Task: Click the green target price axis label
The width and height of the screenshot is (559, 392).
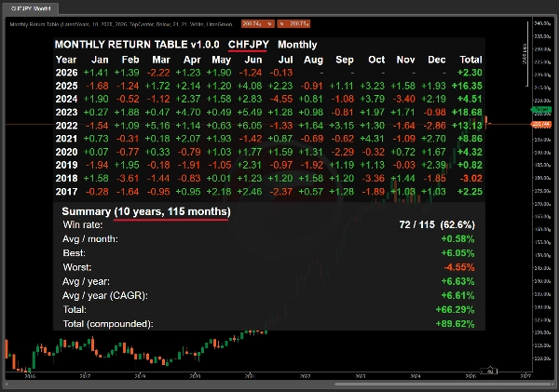Action: [541, 109]
